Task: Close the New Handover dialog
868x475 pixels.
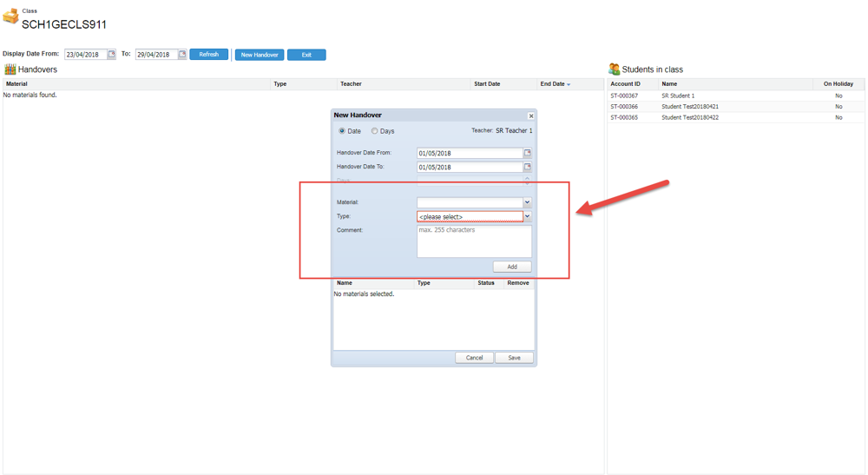Action: [x=531, y=115]
